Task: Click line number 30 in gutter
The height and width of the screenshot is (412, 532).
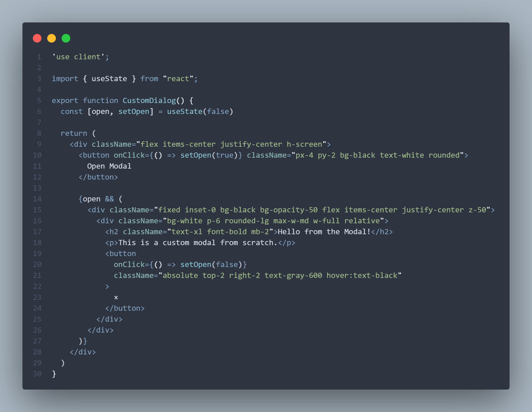Action: [x=37, y=374]
